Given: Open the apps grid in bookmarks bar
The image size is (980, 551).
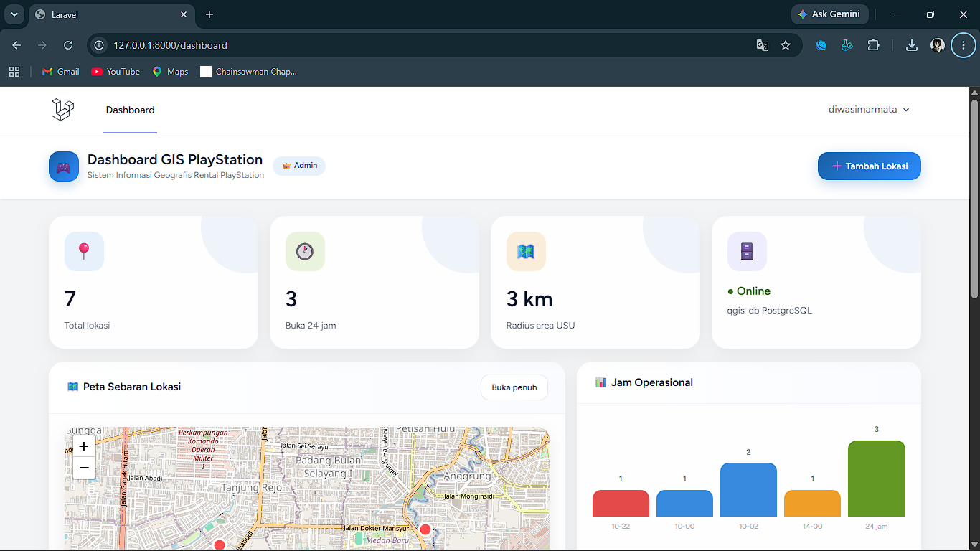Looking at the screenshot, I should (14, 72).
